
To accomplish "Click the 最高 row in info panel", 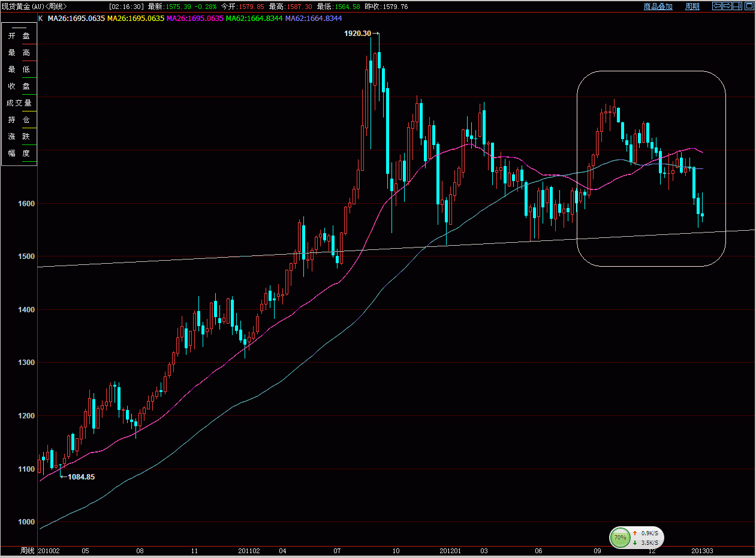I will pyautogui.click(x=19, y=53).
